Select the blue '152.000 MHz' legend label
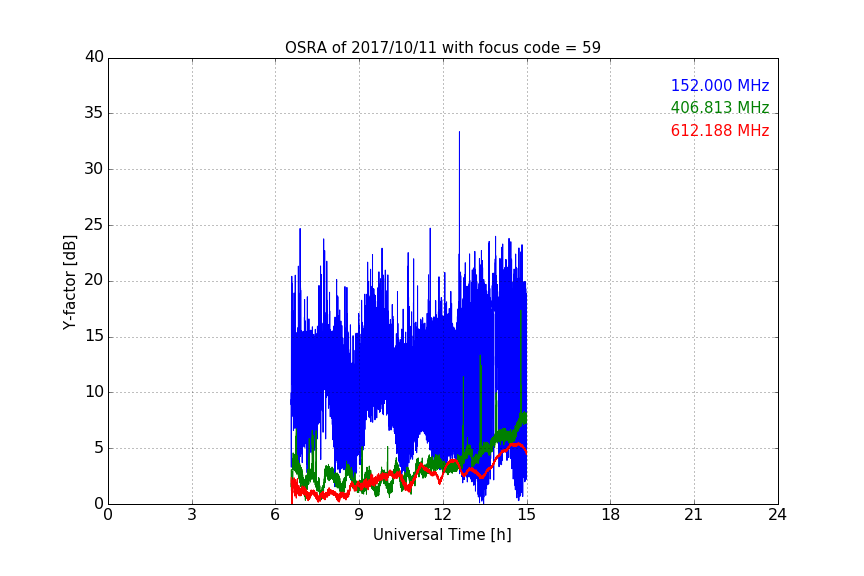This screenshot has width=864, height=576. 720,85
